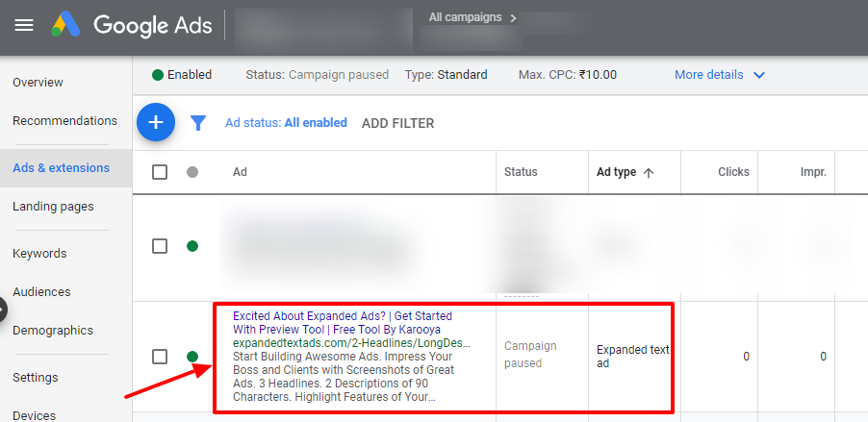This screenshot has width=868, height=422.
Task: Open Demographics in the sidebar
Action: [x=54, y=330]
